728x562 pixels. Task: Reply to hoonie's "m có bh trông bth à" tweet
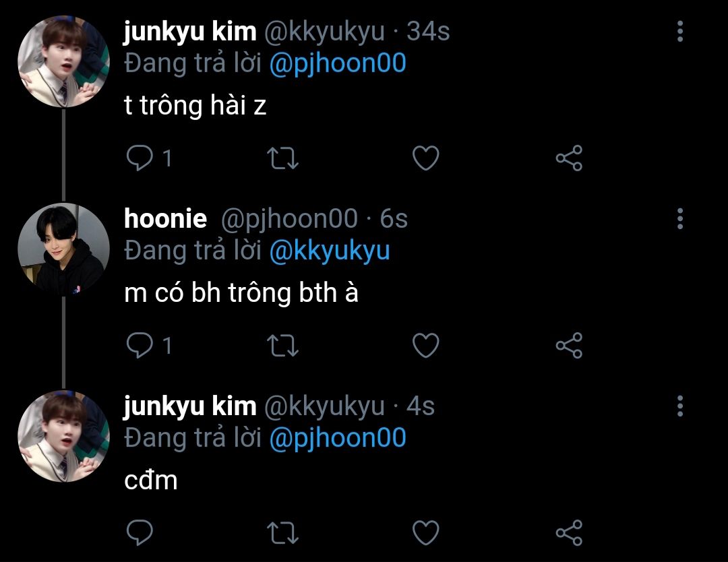[140, 345]
